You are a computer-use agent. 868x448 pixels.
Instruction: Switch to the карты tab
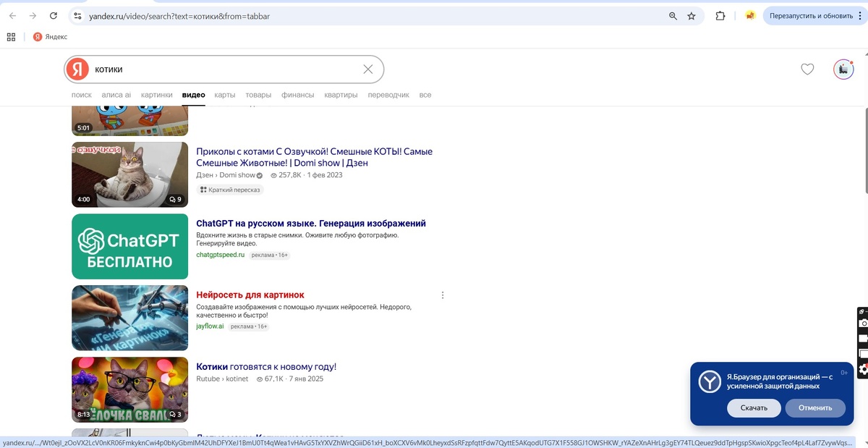click(x=225, y=95)
